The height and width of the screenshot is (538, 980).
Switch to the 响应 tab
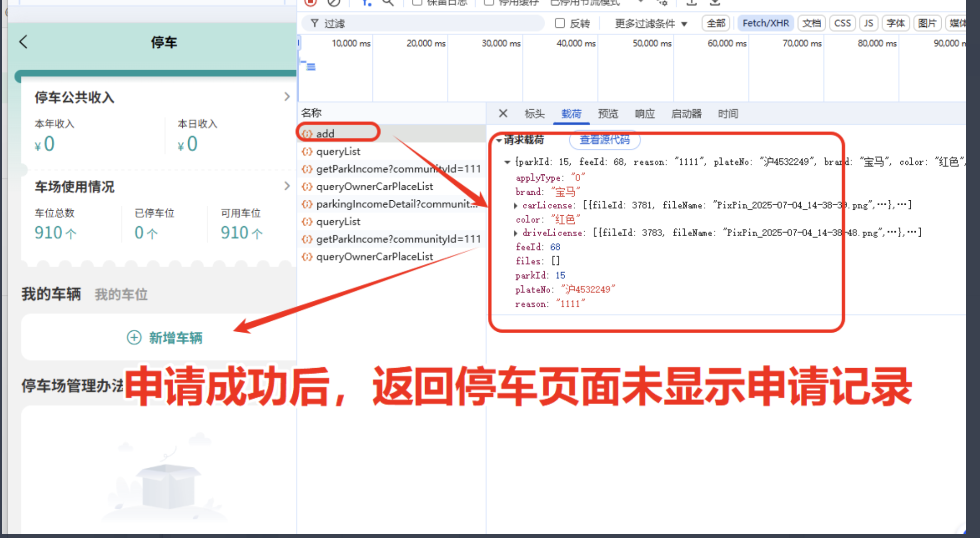[644, 114]
